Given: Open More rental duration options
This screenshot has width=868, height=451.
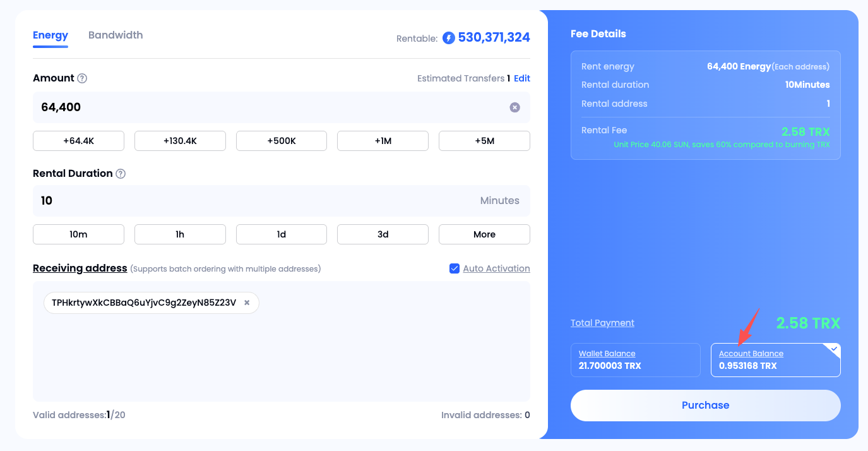Looking at the screenshot, I should pos(484,234).
